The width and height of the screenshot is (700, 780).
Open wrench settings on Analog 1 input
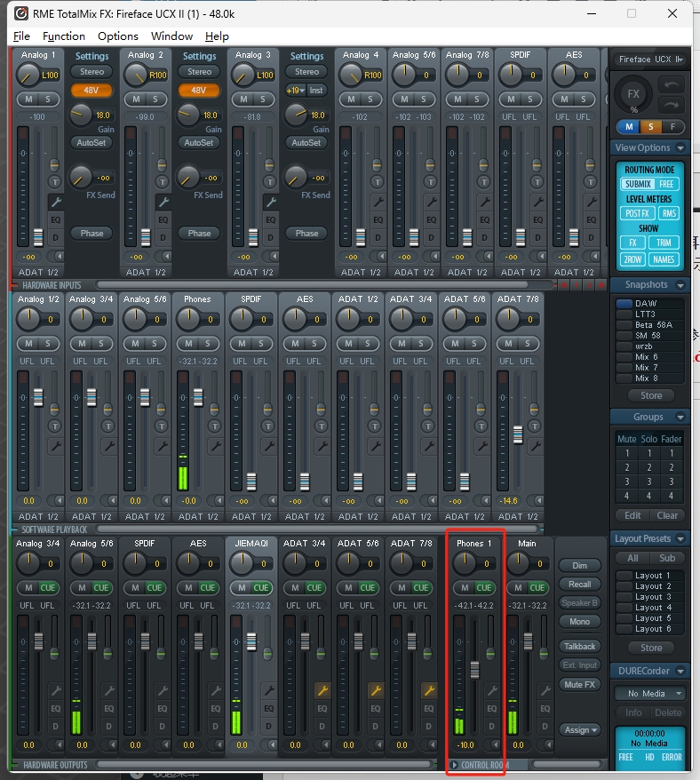tap(55, 202)
